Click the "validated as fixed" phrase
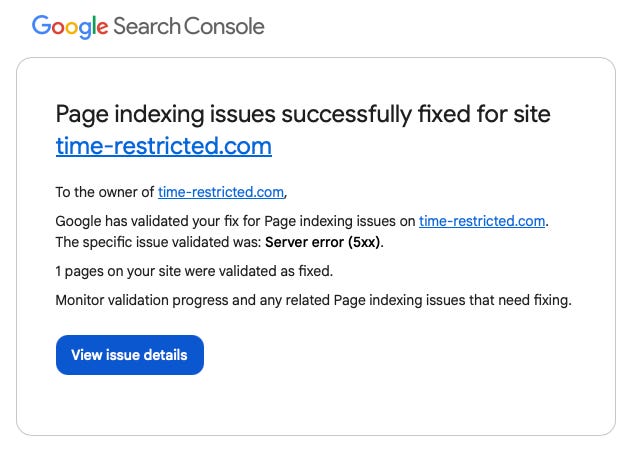Screen dimensions: 629x452 (x=290, y=271)
